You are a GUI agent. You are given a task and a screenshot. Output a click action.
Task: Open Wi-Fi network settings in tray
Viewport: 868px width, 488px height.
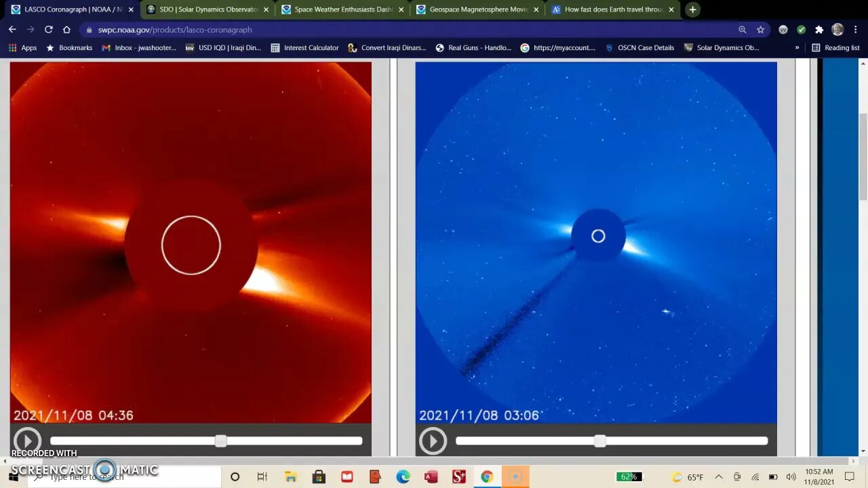pos(755,477)
